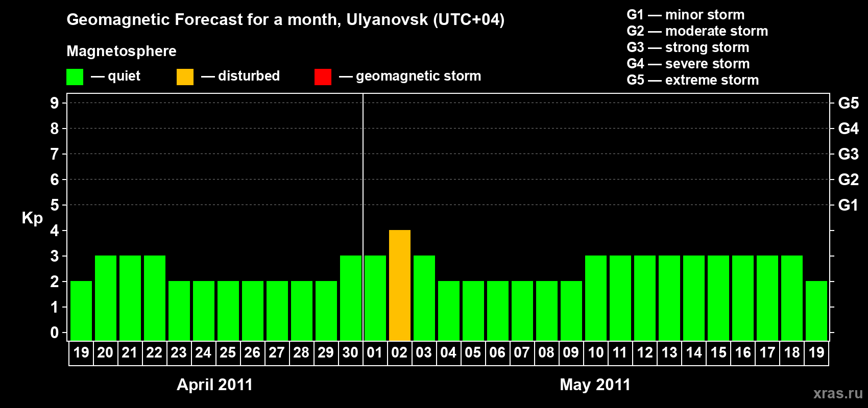Click the G2 right-axis label
Screen dimensions: 868x408
click(x=849, y=180)
